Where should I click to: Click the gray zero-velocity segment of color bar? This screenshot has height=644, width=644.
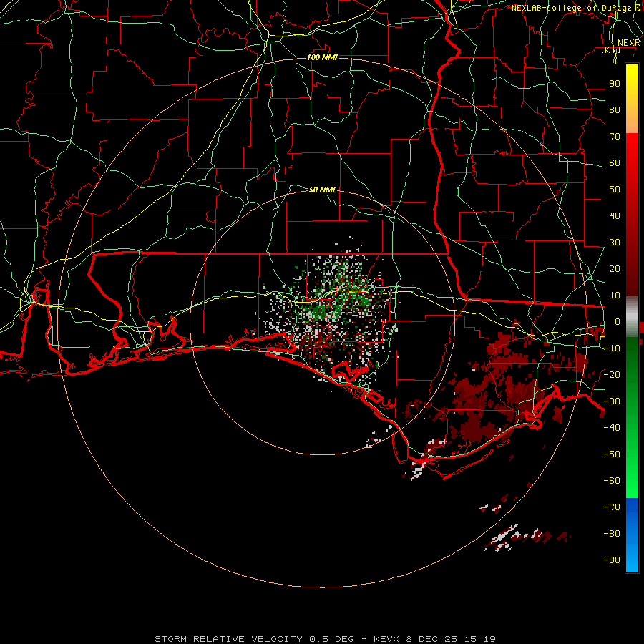(x=632, y=317)
